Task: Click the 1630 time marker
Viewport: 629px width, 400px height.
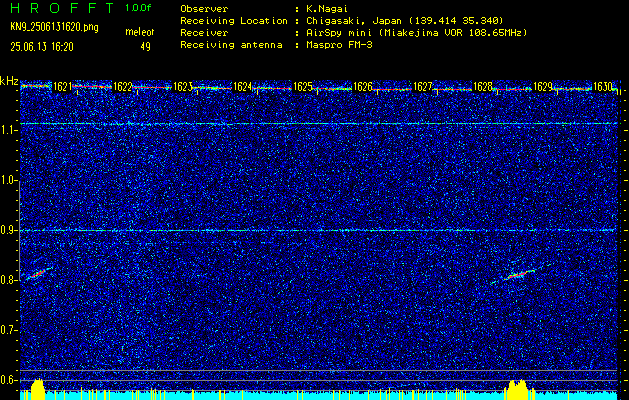Action: click(603, 87)
